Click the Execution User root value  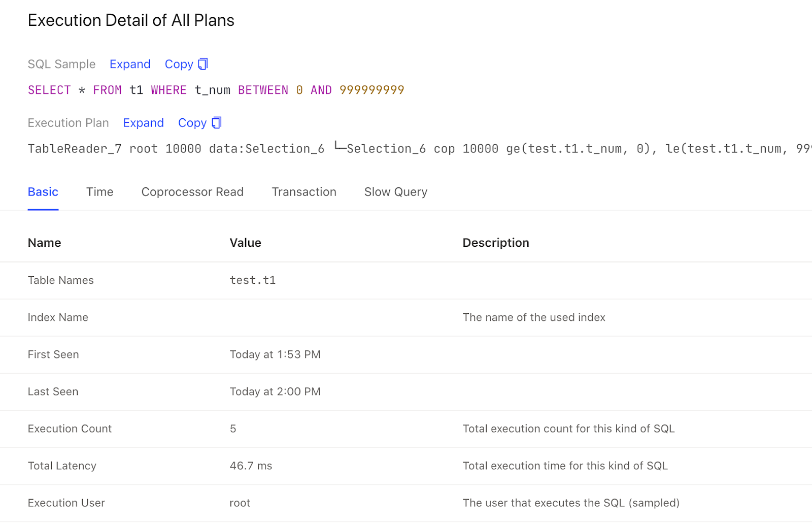coord(240,503)
